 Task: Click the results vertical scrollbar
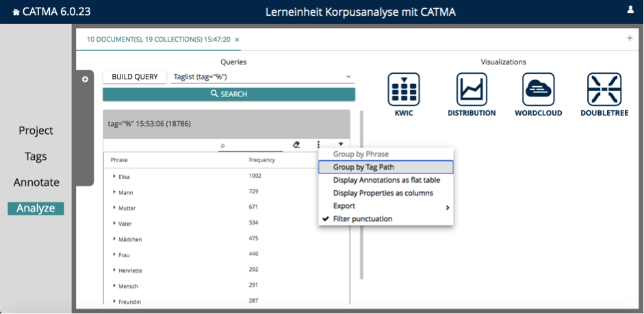[x=361, y=195]
